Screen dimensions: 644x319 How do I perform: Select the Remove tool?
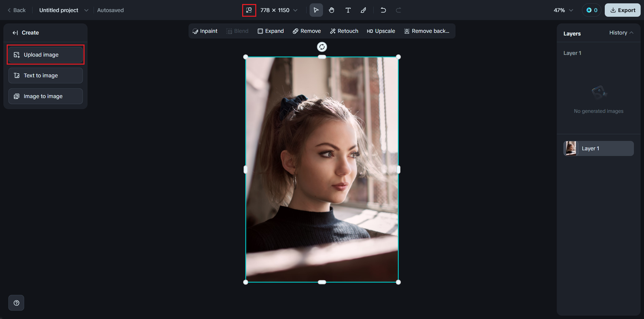[306, 31]
